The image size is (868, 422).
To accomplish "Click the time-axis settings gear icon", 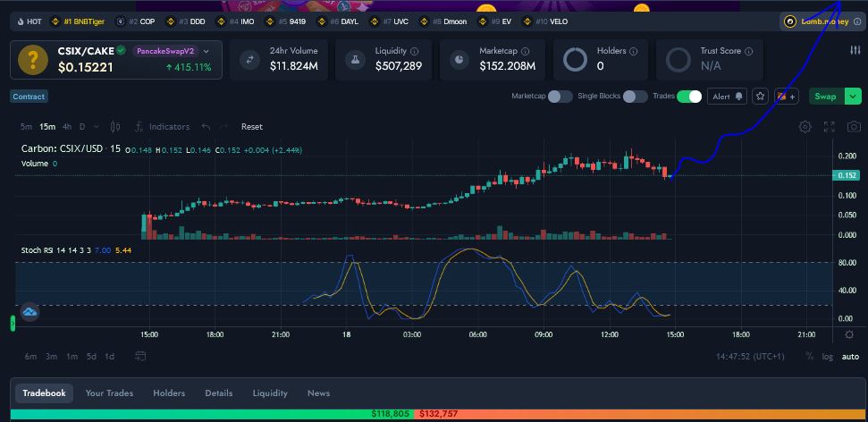I will tap(850, 334).
